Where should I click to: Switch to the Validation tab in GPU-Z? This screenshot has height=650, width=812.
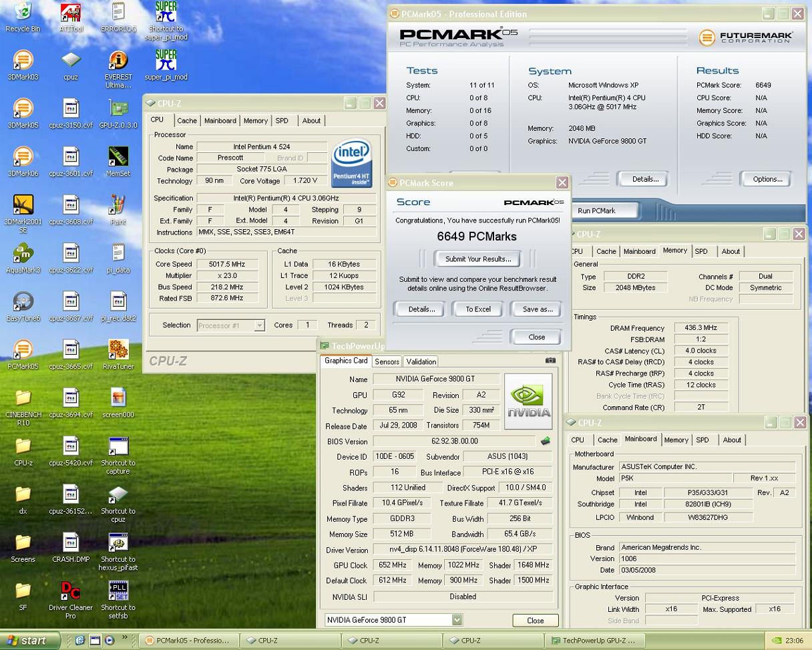click(x=421, y=361)
